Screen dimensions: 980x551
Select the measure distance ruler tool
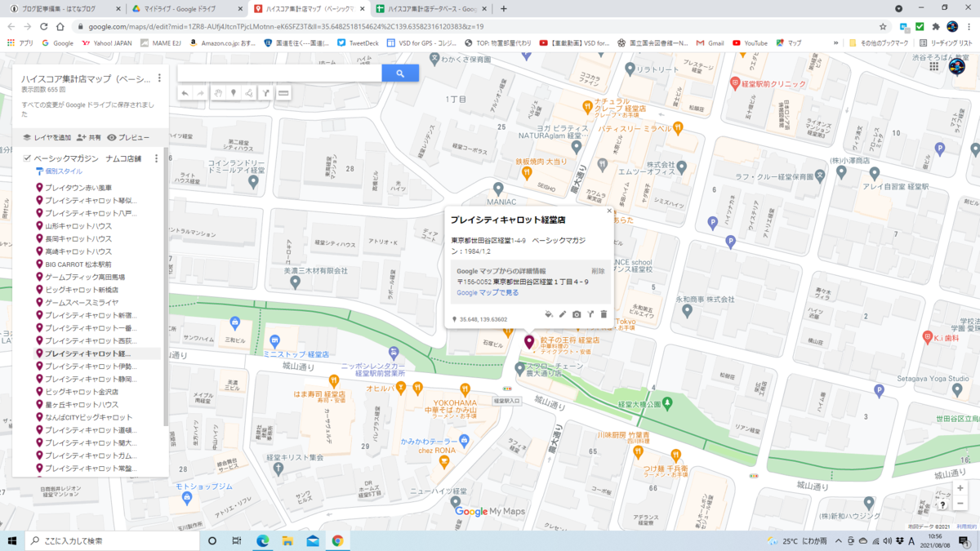point(283,94)
